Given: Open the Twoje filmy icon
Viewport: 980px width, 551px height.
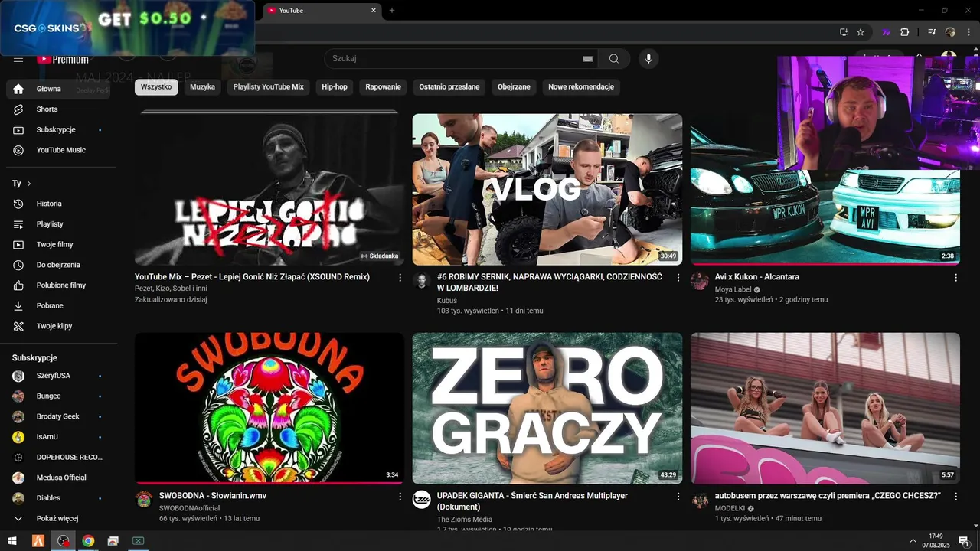Looking at the screenshot, I should point(18,245).
